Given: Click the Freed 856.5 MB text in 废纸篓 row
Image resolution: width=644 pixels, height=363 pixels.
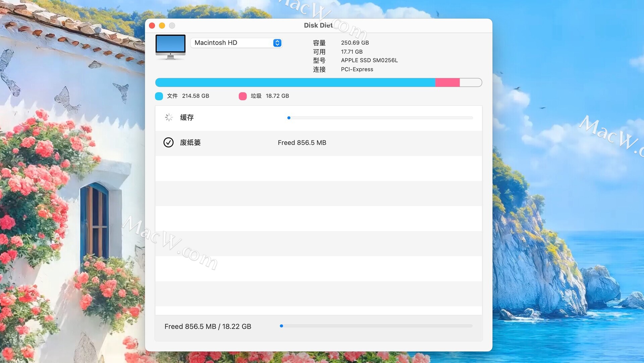Looking at the screenshot, I should (302, 143).
